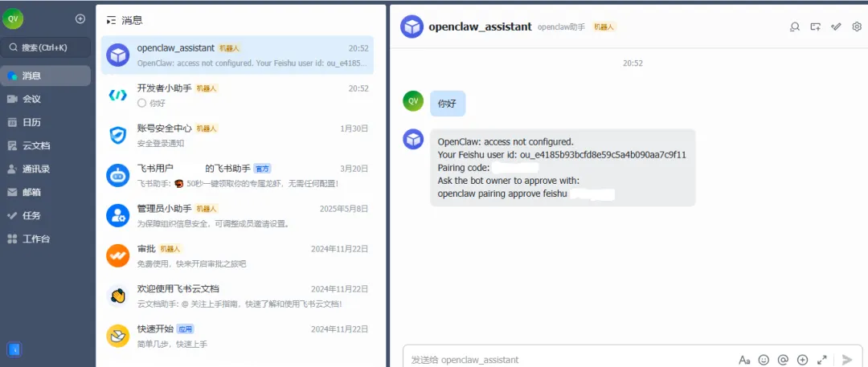Click 'openclaw pairing approve feishu' text
868x367 pixels.
[502, 194]
